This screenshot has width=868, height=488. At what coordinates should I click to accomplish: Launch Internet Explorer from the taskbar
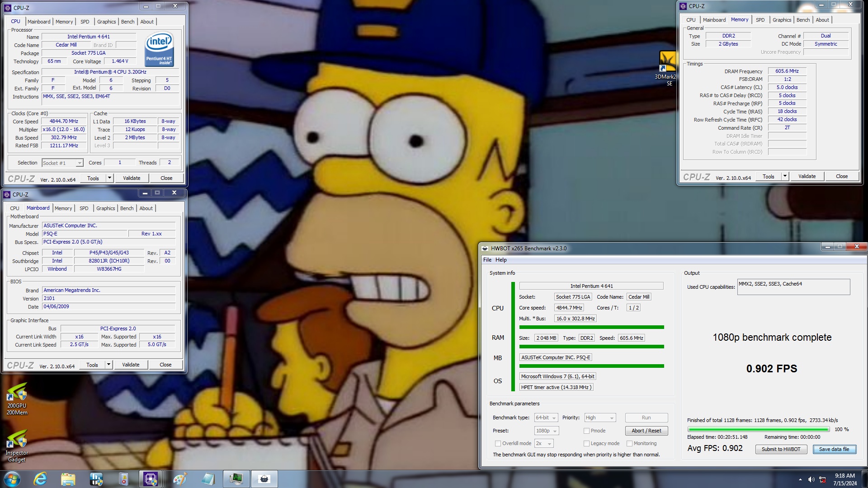point(40,479)
